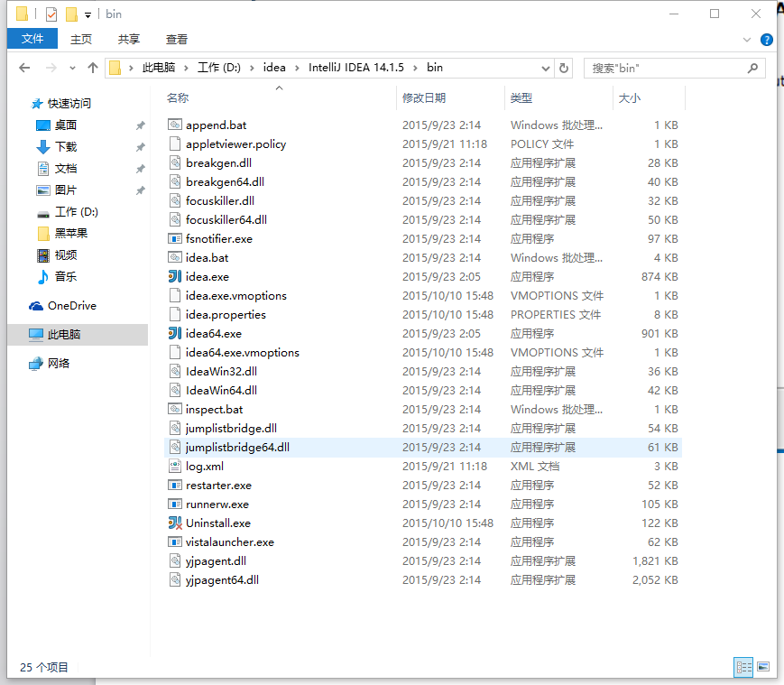784x685 pixels.
Task: Select the yjpagent64.dll file name
Action: click(x=222, y=580)
